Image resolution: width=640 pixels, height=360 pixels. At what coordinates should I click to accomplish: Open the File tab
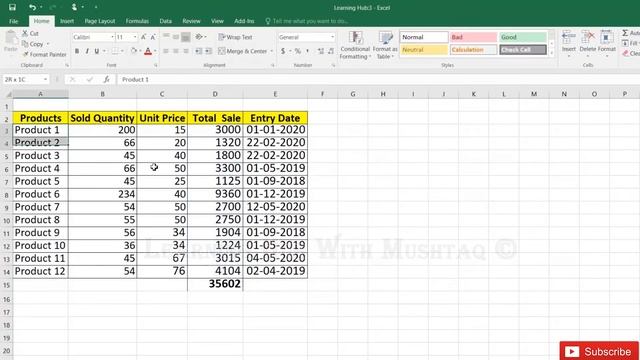click(13, 21)
